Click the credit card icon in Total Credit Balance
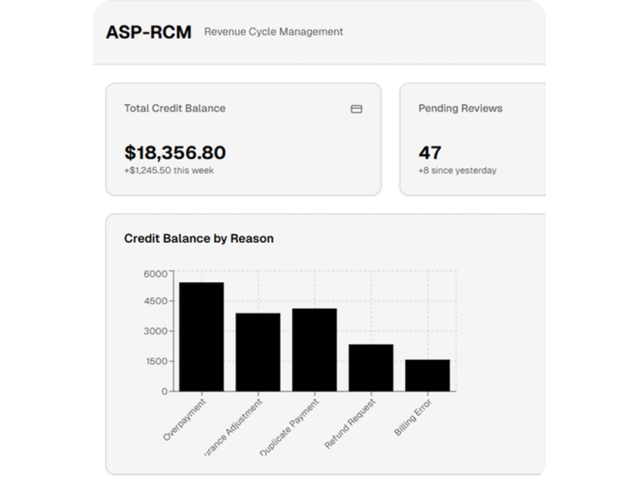 [x=356, y=109]
